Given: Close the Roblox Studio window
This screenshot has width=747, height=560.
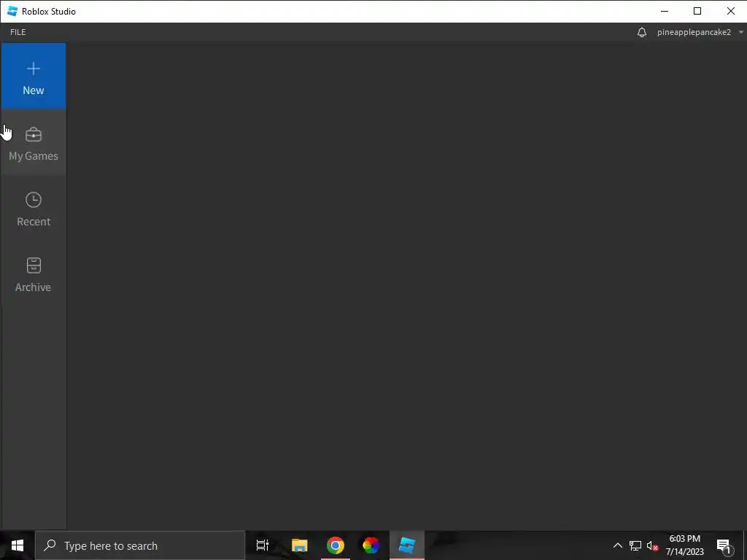Looking at the screenshot, I should click(730, 11).
